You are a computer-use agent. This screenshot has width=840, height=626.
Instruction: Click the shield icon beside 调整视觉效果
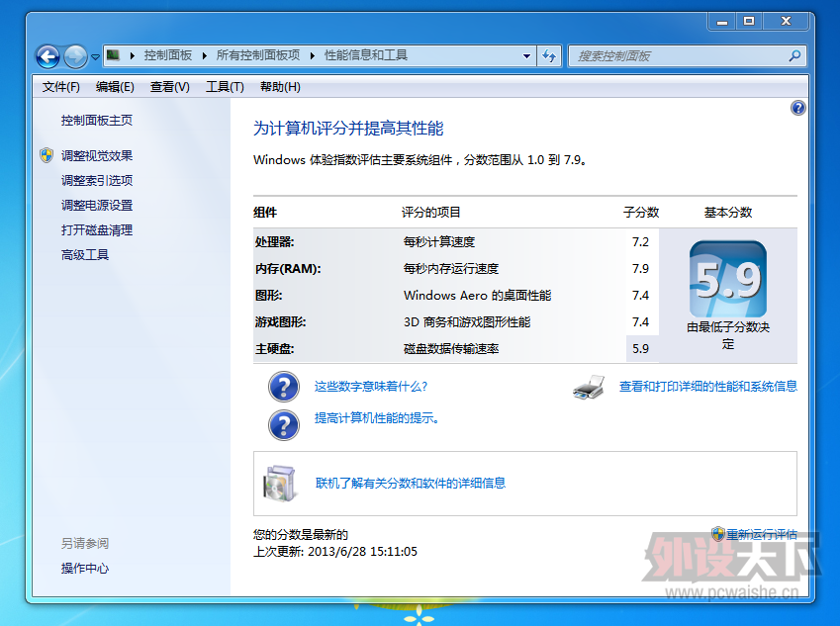click(47, 155)
